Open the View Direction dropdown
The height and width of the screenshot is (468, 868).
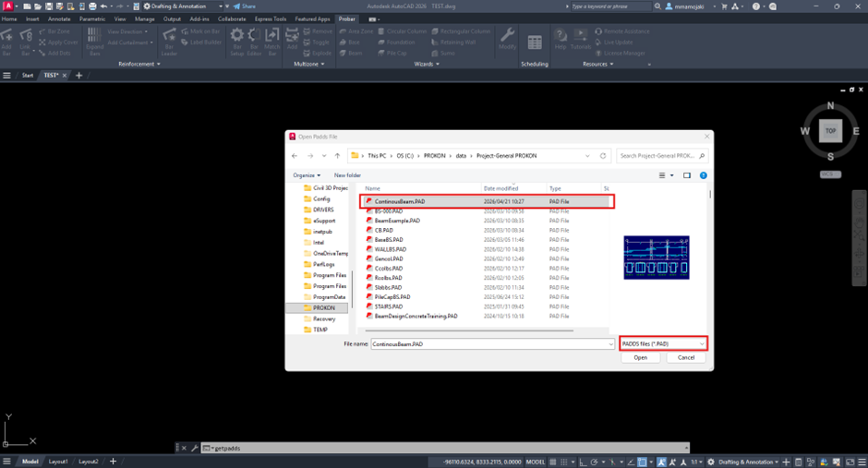pyautogui.click(x=127, y=31)
